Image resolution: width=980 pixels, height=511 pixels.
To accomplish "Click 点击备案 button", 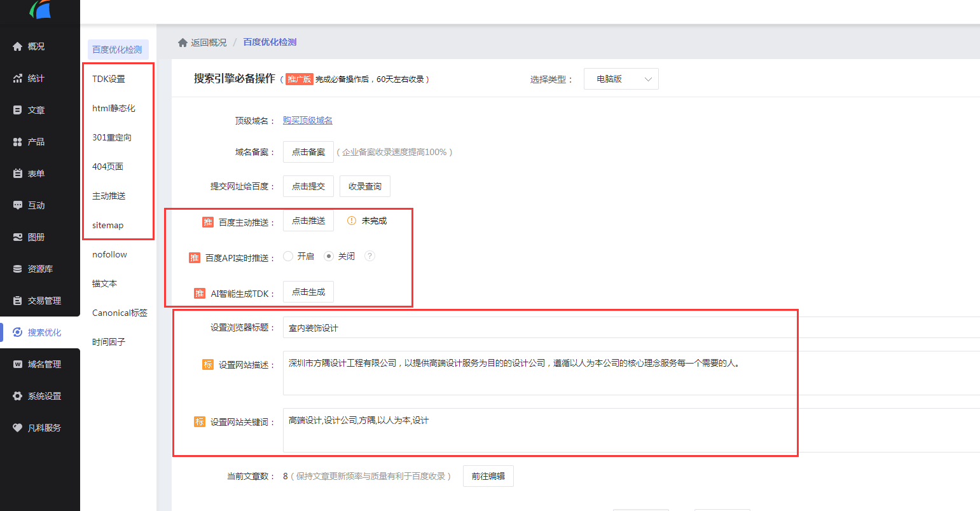I will click(x=308, y=152).
